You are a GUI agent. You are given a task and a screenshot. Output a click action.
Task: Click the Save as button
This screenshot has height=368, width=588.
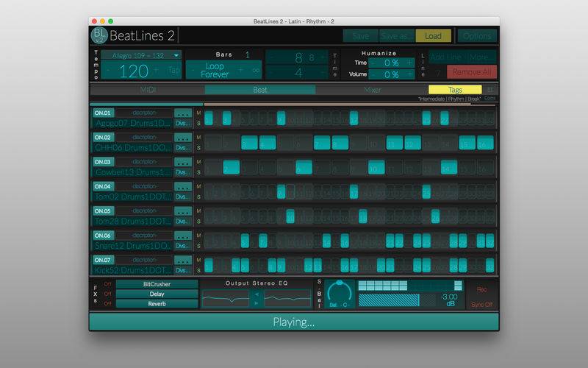tap(397, 36)
